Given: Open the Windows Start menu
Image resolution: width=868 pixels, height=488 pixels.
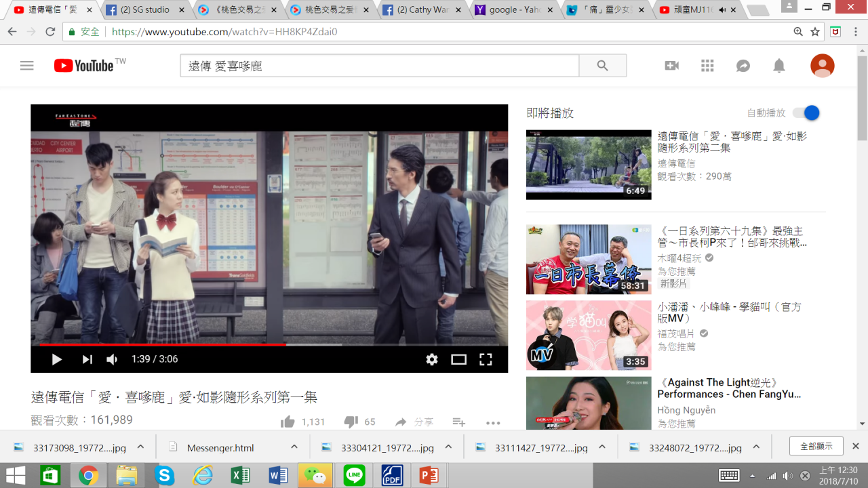Looking at the screenshot, I should [15, 475].
